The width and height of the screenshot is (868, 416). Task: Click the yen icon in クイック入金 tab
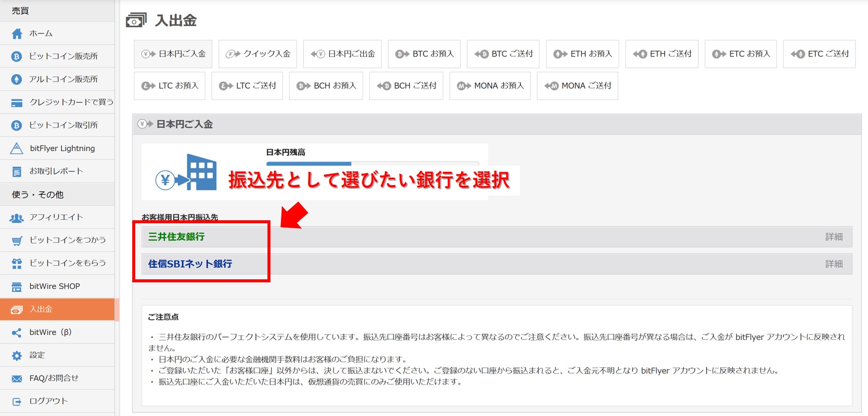(233, 54)
